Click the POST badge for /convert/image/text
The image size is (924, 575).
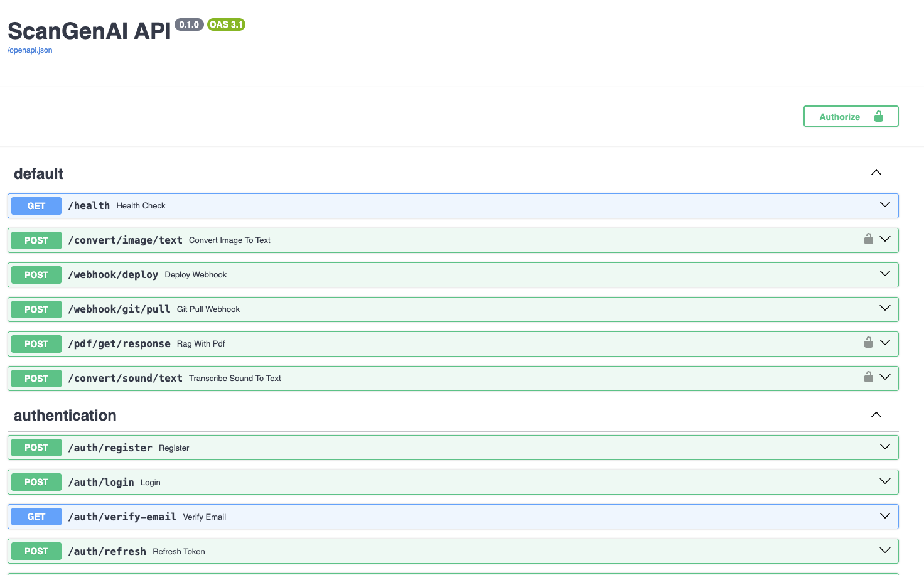pos(36,240)
